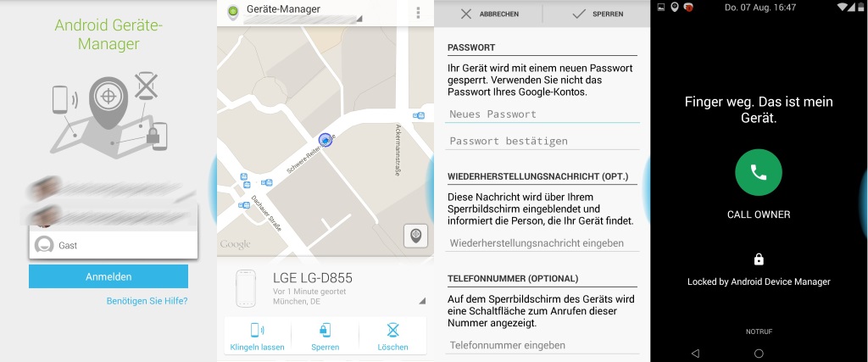868x362 pixels.
Task: Click the Gast avatar icon
Action: [44, 245]
